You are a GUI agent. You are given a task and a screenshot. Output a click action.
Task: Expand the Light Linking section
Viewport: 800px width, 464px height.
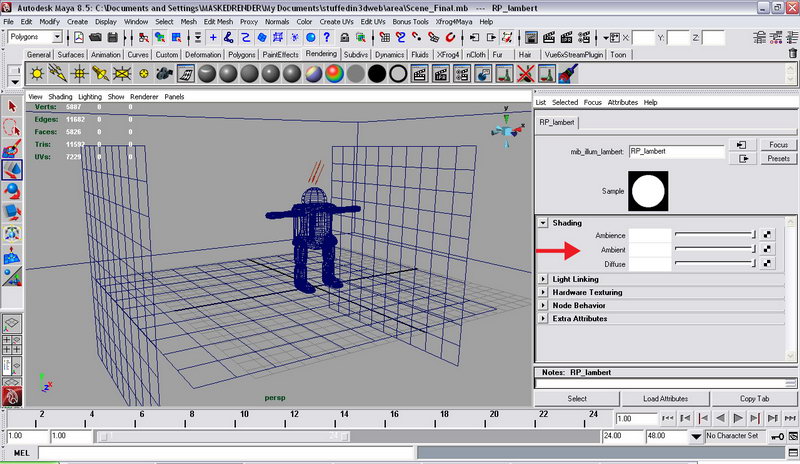coord(543,279)
